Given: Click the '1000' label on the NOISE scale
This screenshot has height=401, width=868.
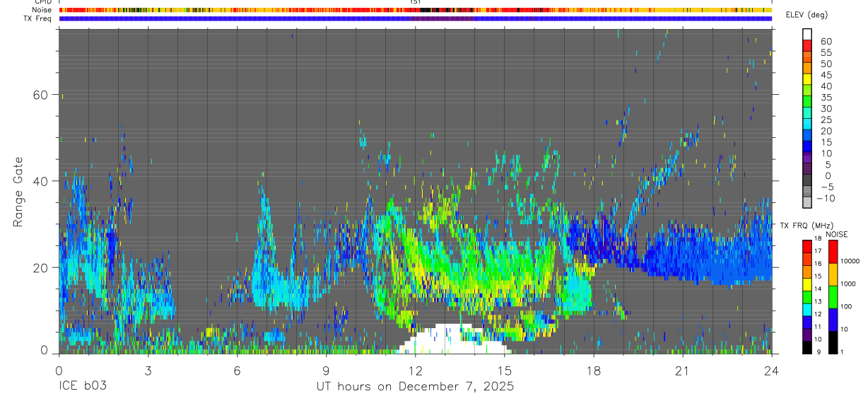Looking at the screenshot, I should (x=848, y=284).
